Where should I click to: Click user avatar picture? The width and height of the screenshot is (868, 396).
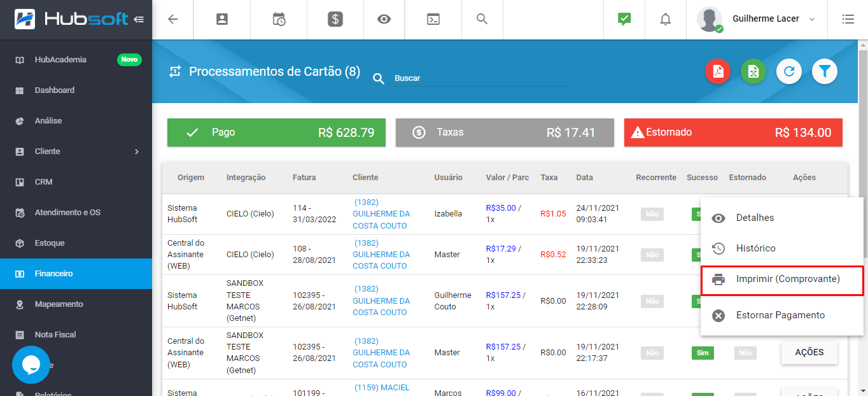pos(710,19)
